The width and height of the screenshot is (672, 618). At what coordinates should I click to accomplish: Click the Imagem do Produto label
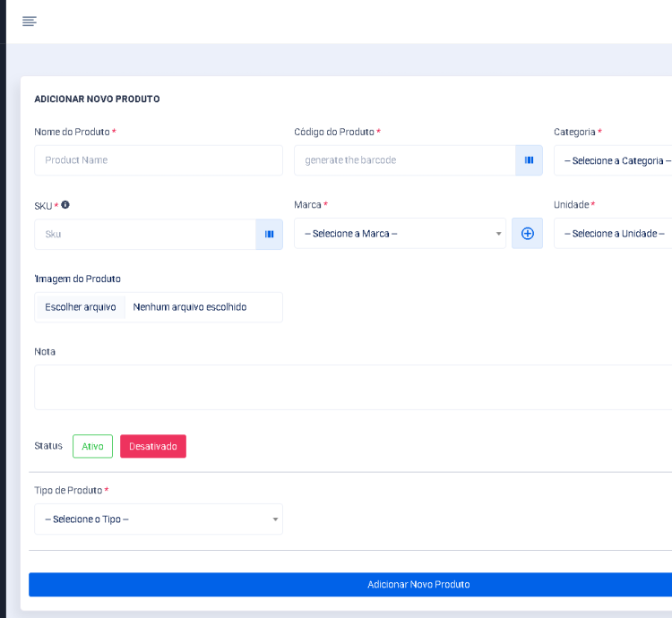[78, 279]
